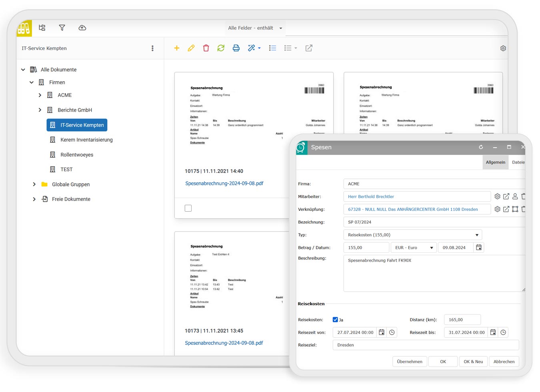Open dropdown arrow beside gray list icon
The width and height of the screenshot is (540, 392).
click(296, 48)
